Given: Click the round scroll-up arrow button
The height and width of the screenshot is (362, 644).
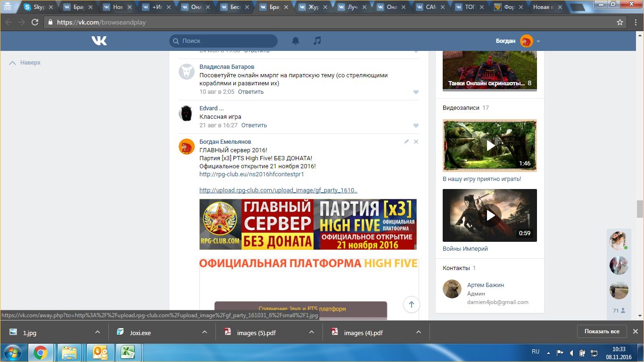Looking at the screenshot, I should click(412, 304).
